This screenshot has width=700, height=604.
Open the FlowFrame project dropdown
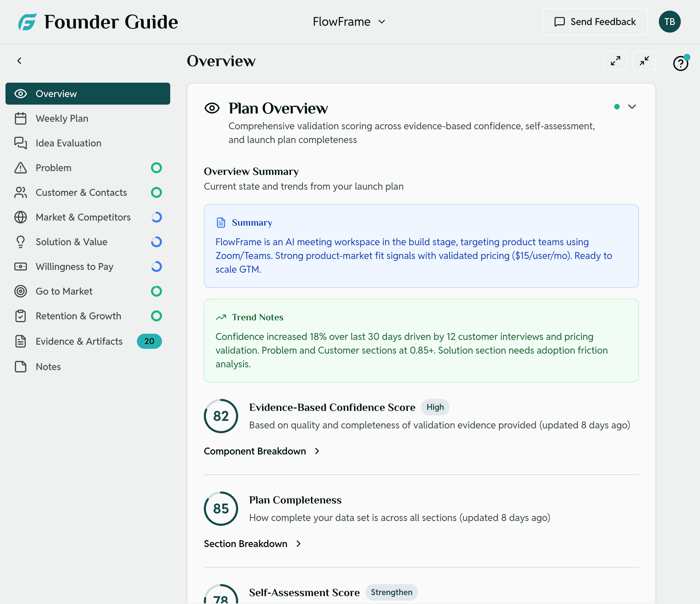coord(349,22)
